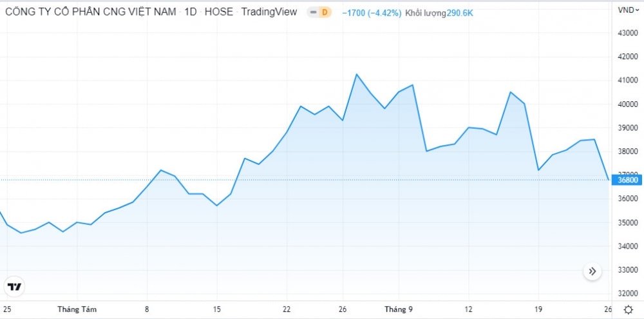
Task: Click the 32000 price axis label
Action: (x=628, y=294)
